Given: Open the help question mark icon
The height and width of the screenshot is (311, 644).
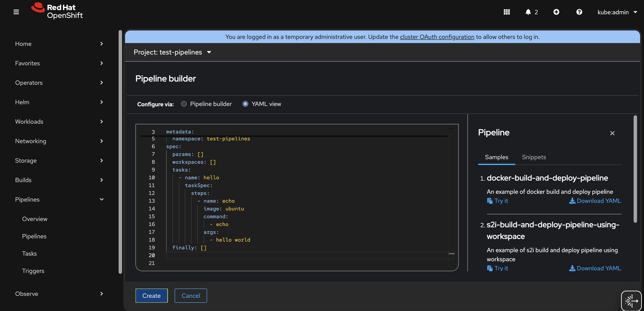Looking at the screenshot, I should (x=579, y=12).
